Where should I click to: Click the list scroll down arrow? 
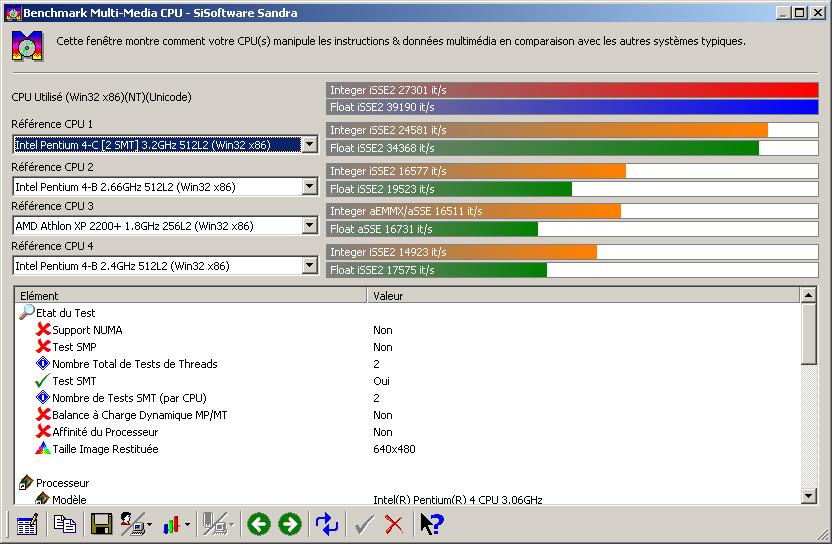click(x=808, y=496)
